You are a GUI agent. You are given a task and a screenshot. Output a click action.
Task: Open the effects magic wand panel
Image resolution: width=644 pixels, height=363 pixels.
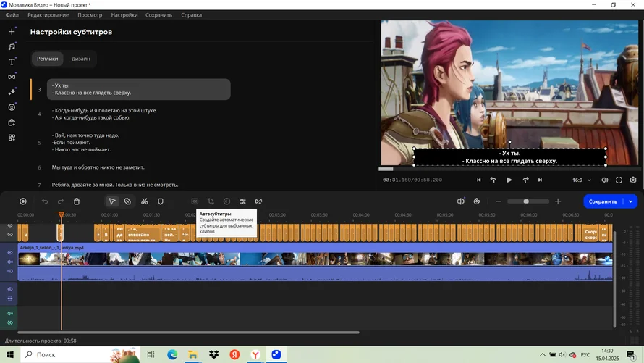click(x=12, y=92)
